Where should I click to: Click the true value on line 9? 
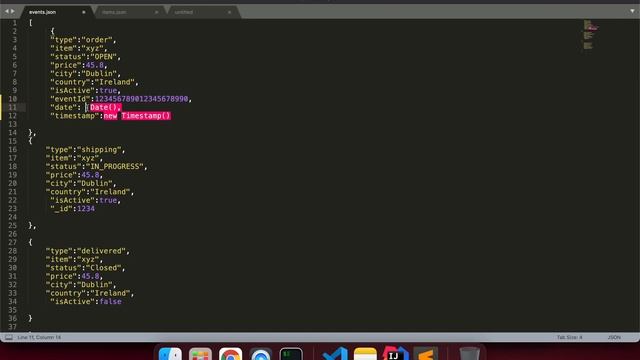108,91
